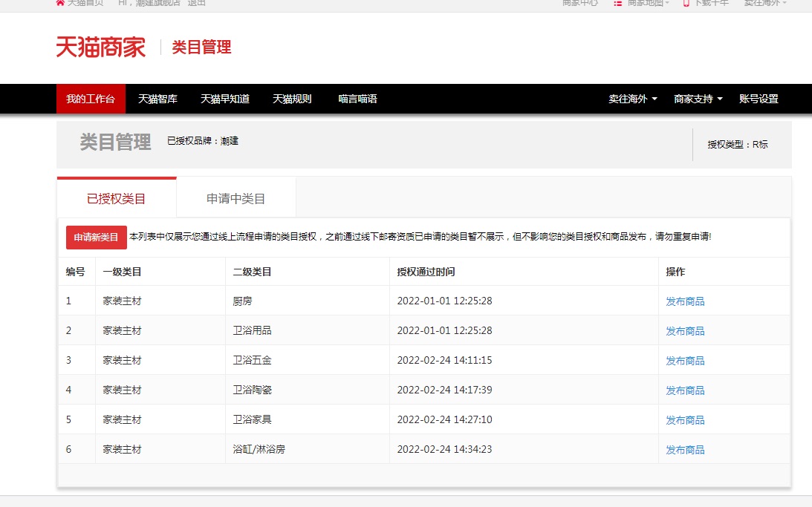
Task: Click 发布商品 for the 卫浴陶瓷 row
Action: point(685,390)
